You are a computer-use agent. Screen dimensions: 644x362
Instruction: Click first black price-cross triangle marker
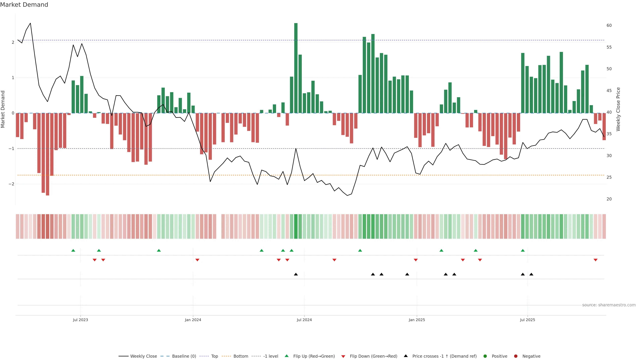click(x=296, y=274)
